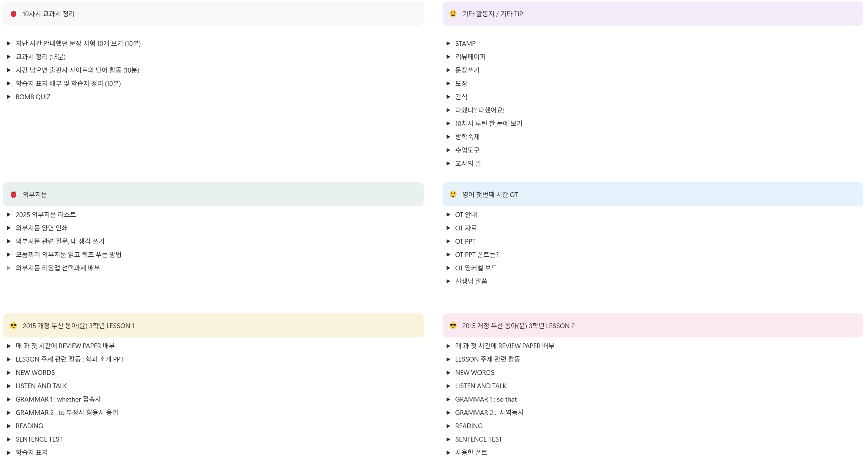The width and height of the screenshot is (868, 459).
Task: Click sunglasses emoji beside LESSON 2 heading
Action: (x=453, y=326)
